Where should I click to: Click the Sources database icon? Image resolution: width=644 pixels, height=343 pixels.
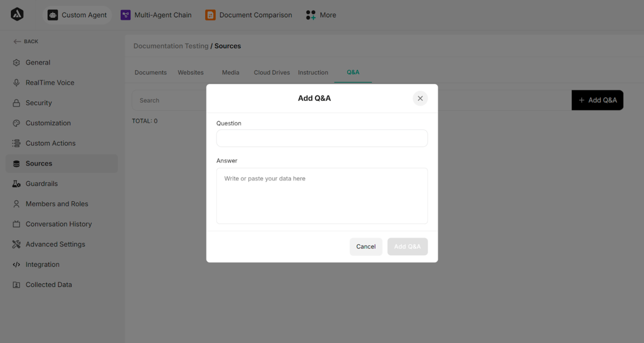pyautogui.click(x=16, y=164)
